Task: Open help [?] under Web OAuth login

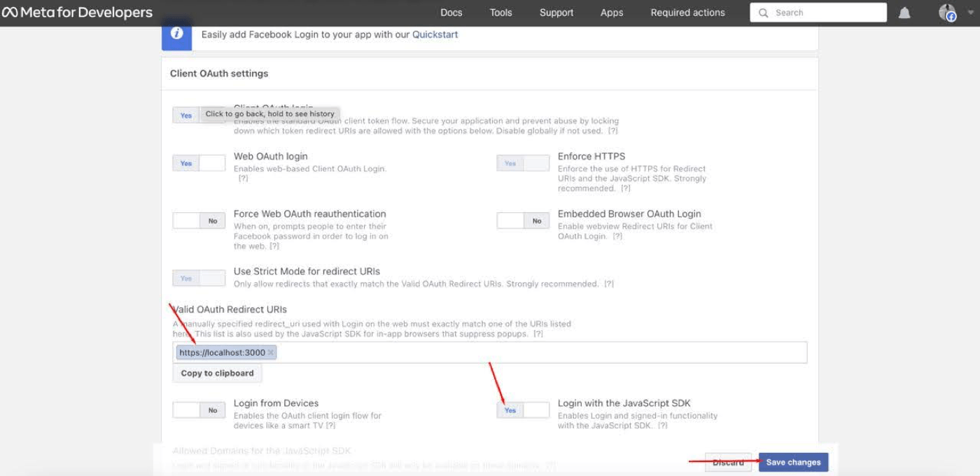Action: click(x=243, y=178)
